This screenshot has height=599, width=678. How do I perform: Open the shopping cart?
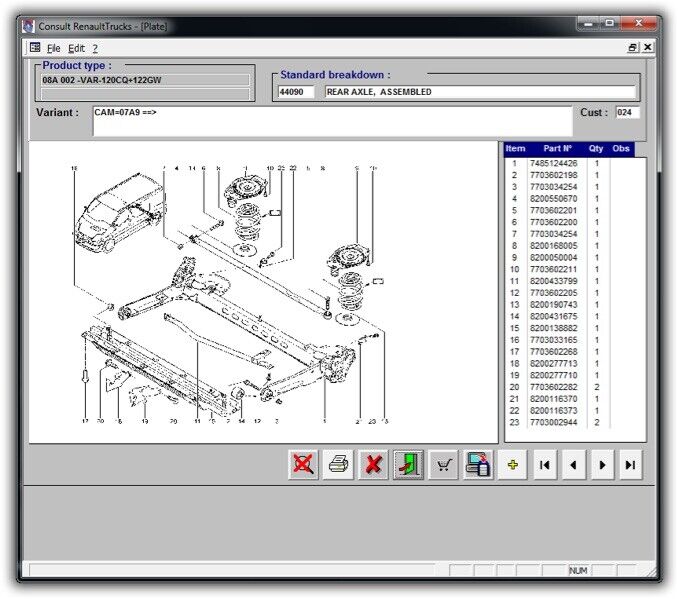pos(443,465)
